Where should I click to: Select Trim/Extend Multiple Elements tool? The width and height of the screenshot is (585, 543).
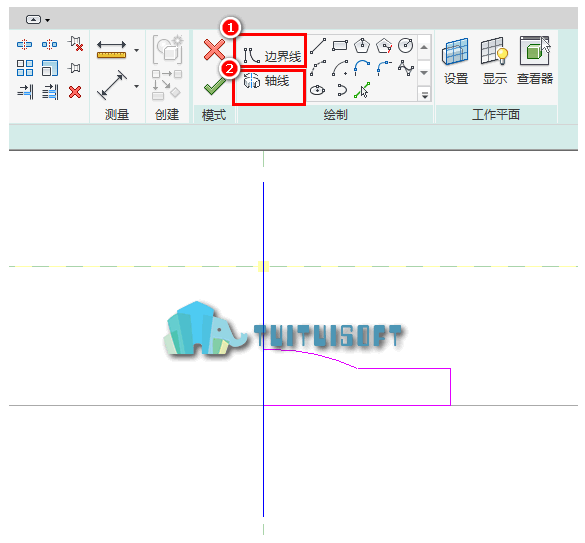pos(50,92)
